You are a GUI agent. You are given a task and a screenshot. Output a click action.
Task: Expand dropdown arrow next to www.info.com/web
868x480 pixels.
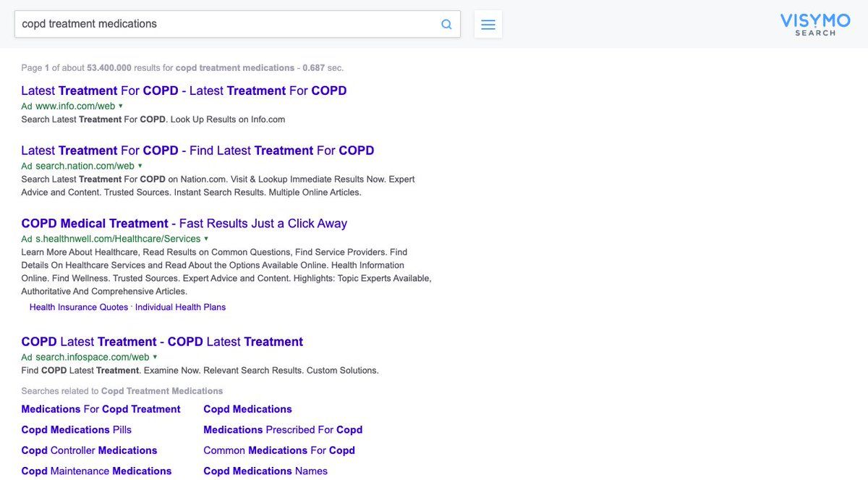click(x=121, y=106)
